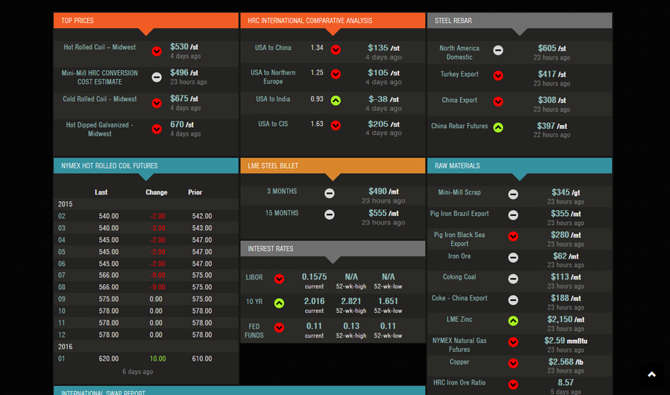Viewport: 670px width, 395px height.
Task: Click green up arrow for USA to India
Action: pos(336,100)
